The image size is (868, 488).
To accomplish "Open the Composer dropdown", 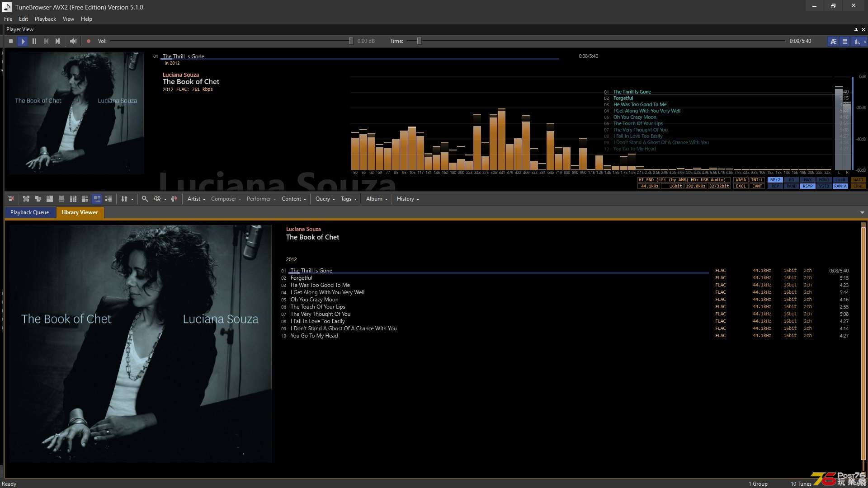I will 226,199.
